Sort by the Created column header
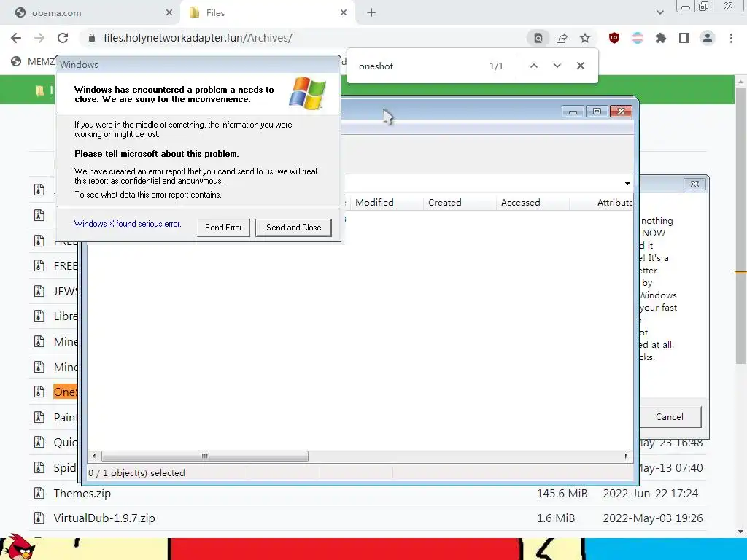Image resolution: width=747 pixels, height=560 pixels. (460, 203)
